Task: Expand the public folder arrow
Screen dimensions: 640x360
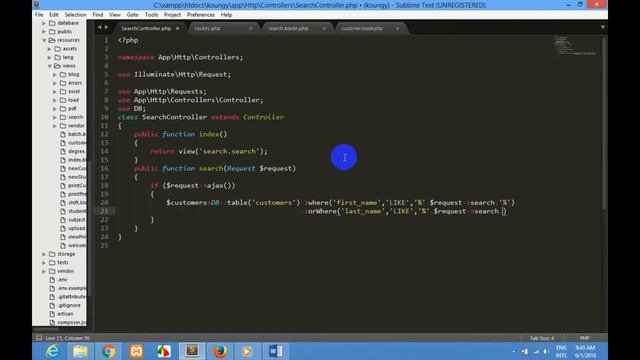Action: tap(44, 31)
